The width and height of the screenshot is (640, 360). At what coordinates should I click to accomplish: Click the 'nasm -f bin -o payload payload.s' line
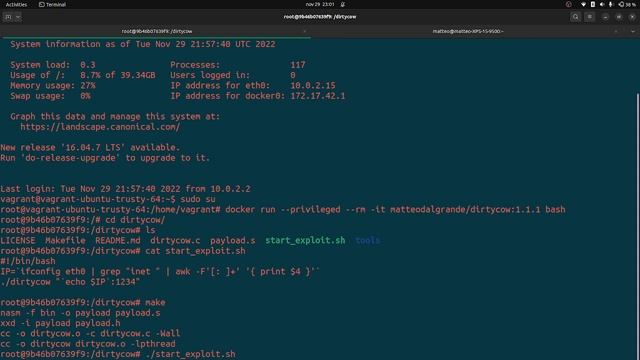click(80, 313)
